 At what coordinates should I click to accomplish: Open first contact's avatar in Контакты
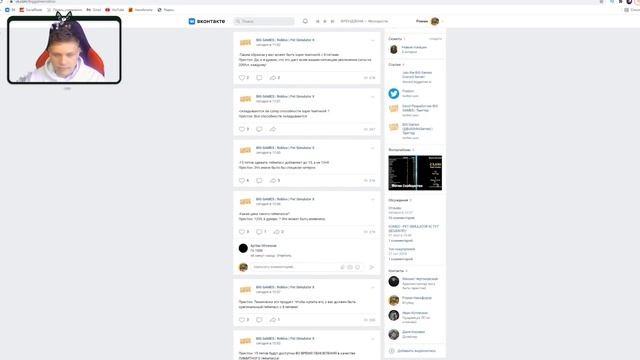(393, 281)
